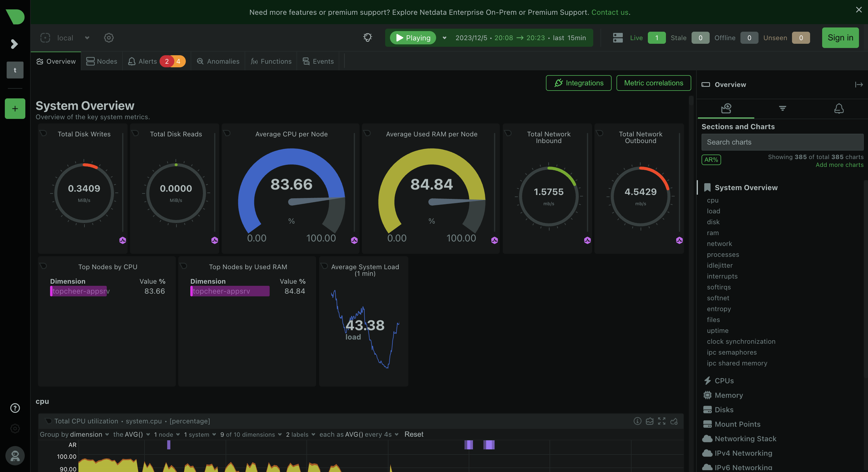Open the Group by dimension dropdown
Screen dimensions: 868x472
point(86,434)
